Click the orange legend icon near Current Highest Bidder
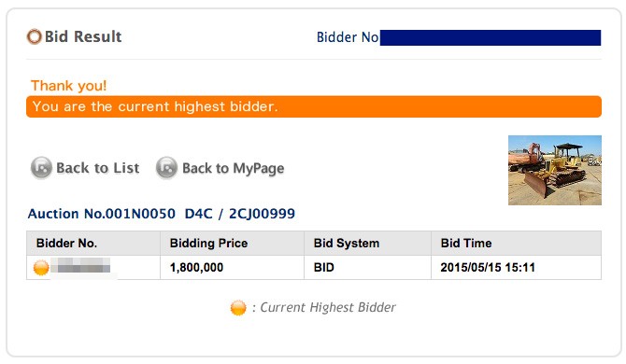Screen dimensions: 626x364 tap(238, 308)
